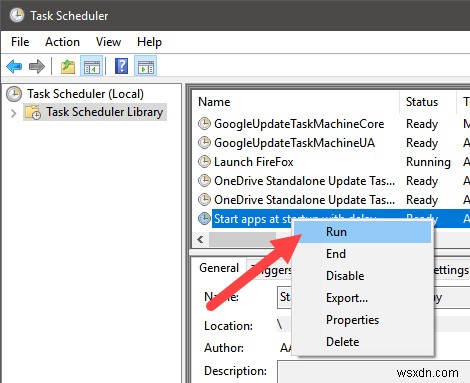Image resolution: width=470 pixels, height=383 pixels.
Task: Click Running status of Launch FireFox
Action: click(428, 162)
